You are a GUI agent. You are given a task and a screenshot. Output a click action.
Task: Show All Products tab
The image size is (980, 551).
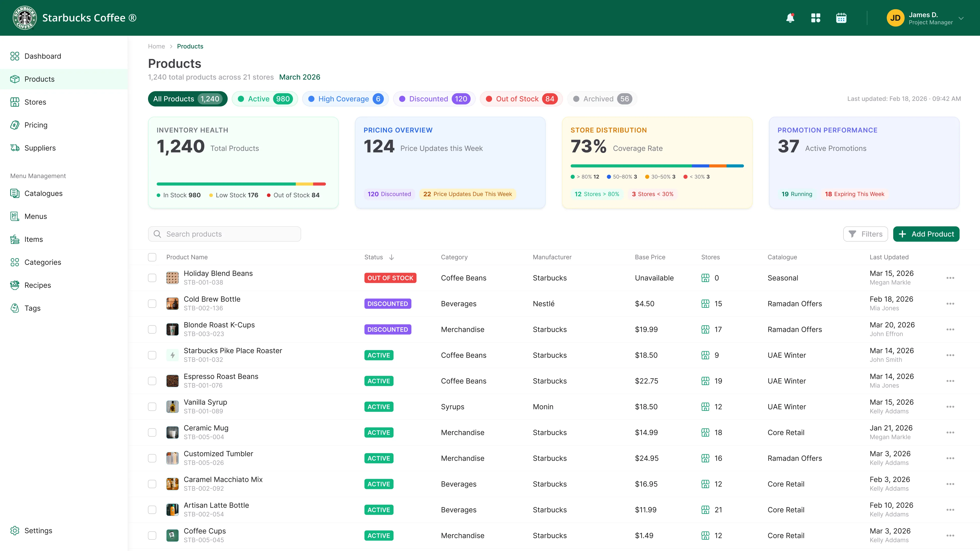[188, 99]
